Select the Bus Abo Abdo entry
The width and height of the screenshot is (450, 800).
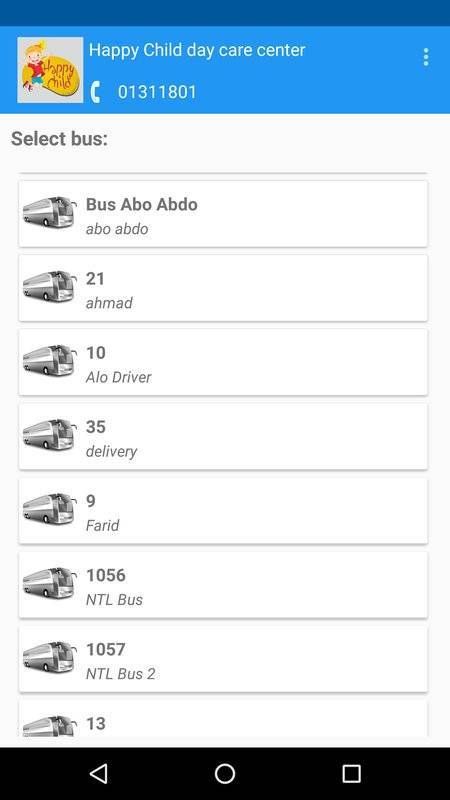[223, 214]
